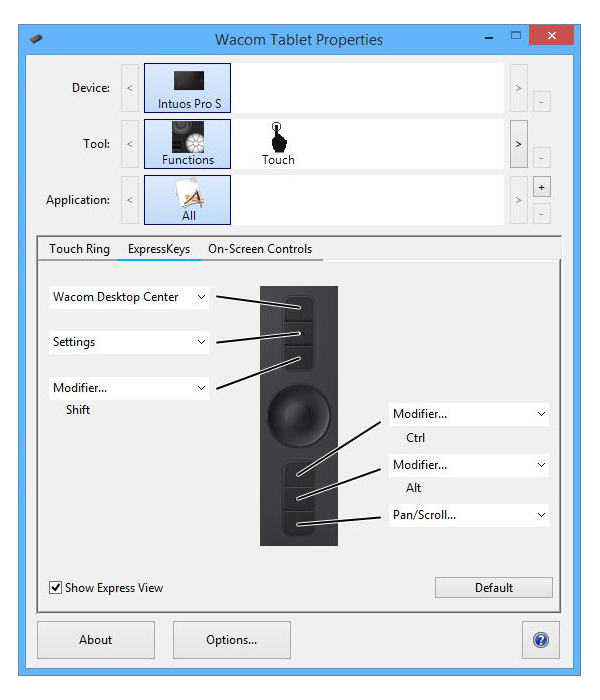Select the Touch tool icon
Viewport: 600px width, 700px height.
278,144
